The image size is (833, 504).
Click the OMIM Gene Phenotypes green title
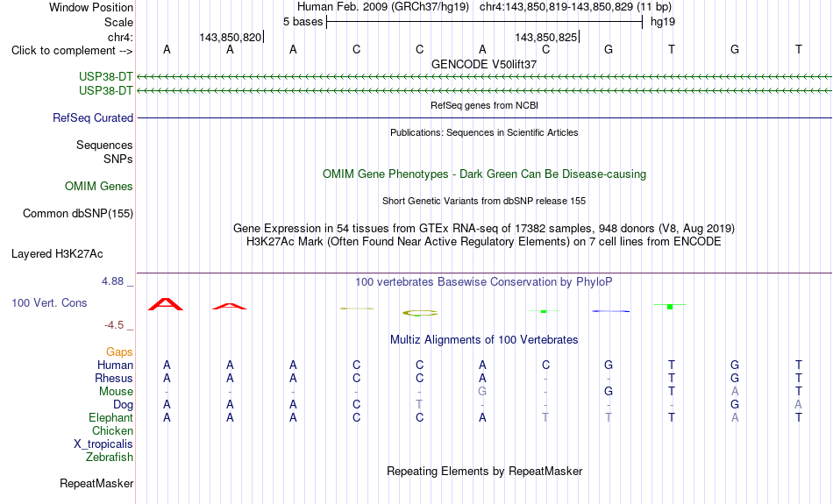click(484, 174)
